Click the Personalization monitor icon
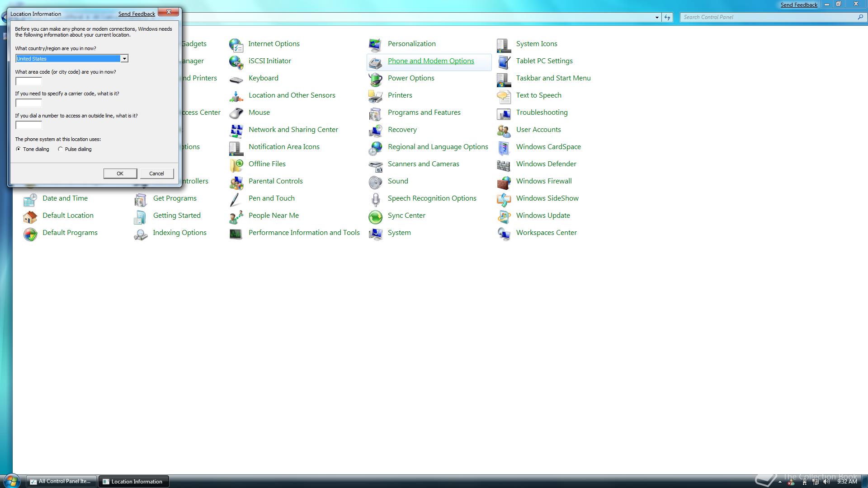Screen dimensions: 868x488 pos(375,45)
